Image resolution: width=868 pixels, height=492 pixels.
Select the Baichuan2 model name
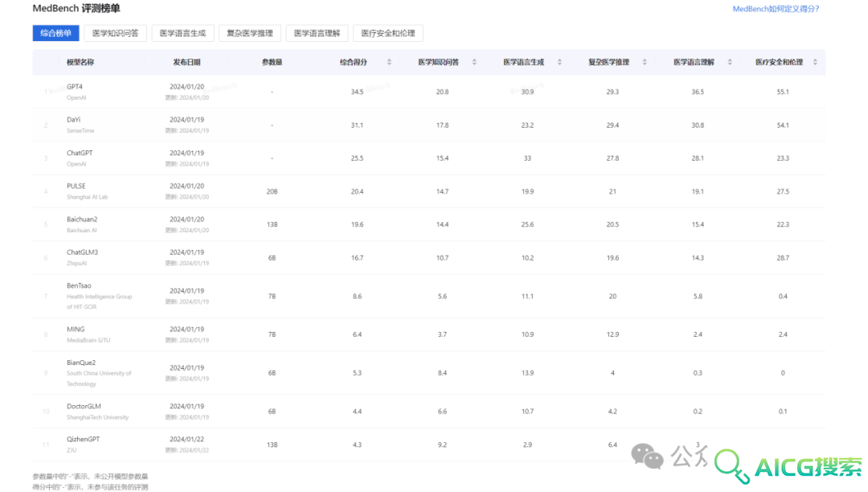point(82,219)
